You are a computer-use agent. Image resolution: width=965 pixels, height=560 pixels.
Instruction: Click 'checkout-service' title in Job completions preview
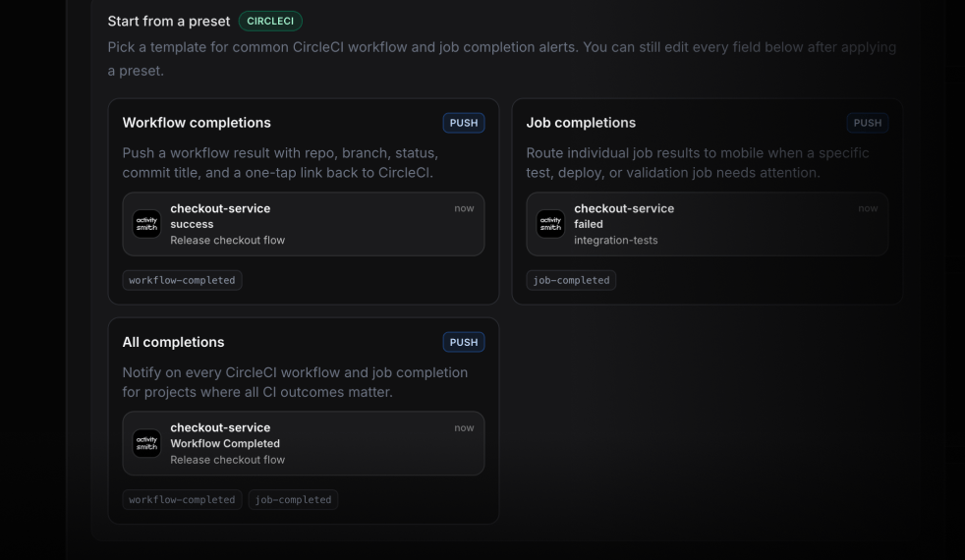(624, 208)
